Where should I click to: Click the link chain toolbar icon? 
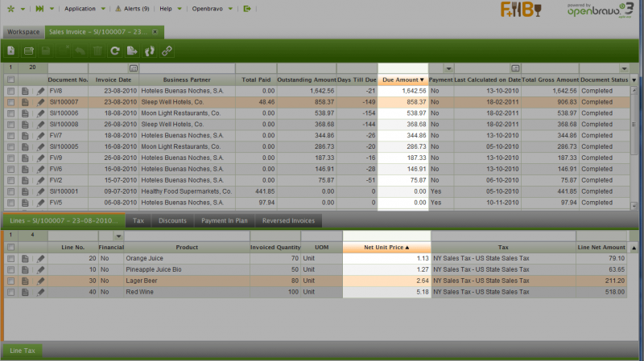pos(167,51)
